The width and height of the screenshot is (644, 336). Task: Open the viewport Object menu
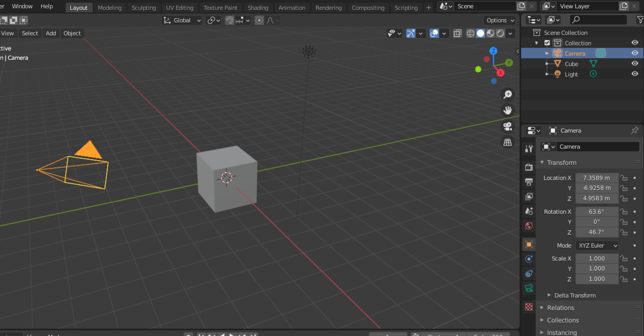point(72,33)
